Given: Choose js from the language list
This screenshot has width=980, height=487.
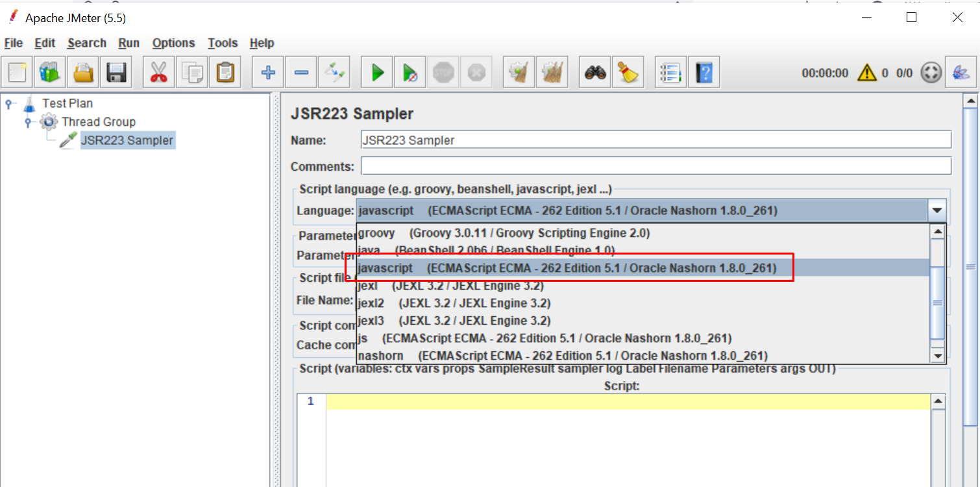Looking at the screenshot, I should (643, 338).
